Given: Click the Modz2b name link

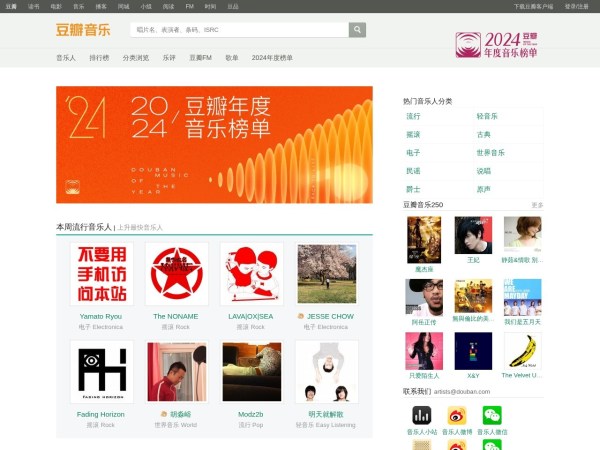Looking at the screenshot, I should [251, 414].
